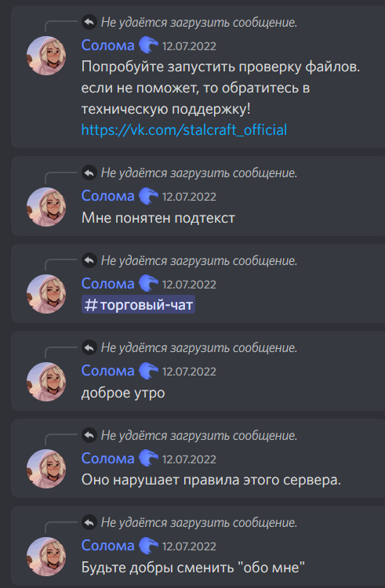Click the 12.07.2022 timestamp of 'Мне понятен подтекст'

(x=189, y=197)
